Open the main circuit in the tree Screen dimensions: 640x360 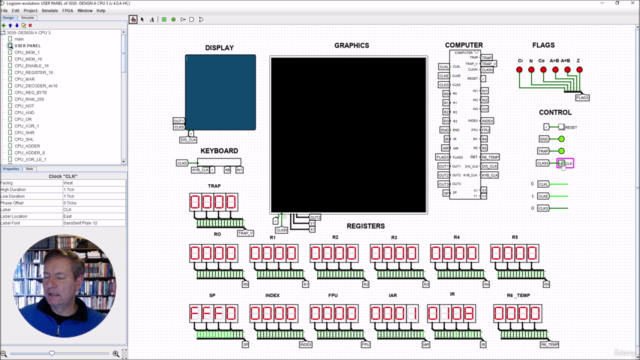tap(19, 39)
